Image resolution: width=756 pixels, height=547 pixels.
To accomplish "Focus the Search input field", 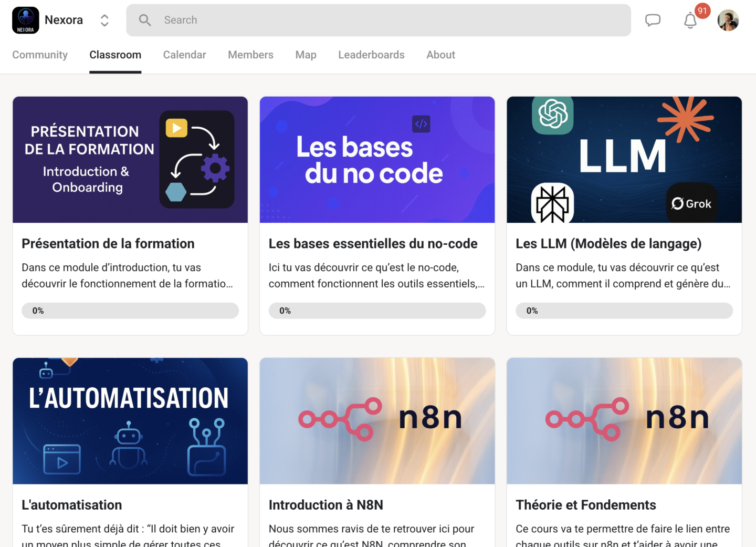I will tap(379, 20).
